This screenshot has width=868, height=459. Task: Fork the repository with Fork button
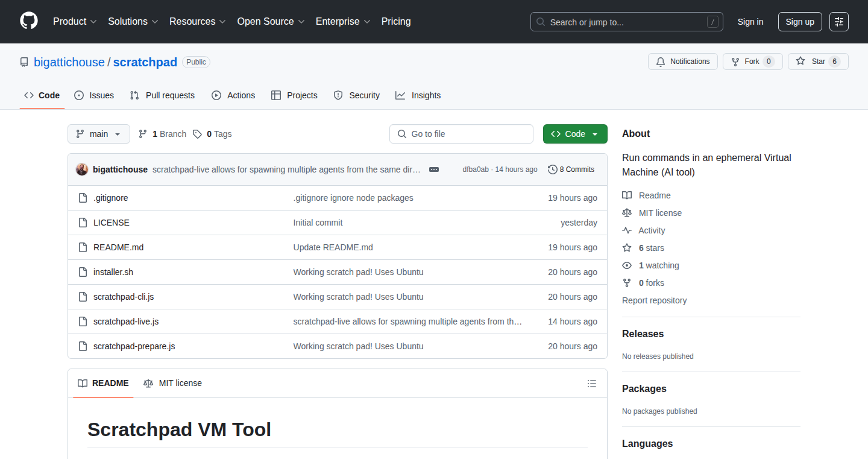point(752,62)
